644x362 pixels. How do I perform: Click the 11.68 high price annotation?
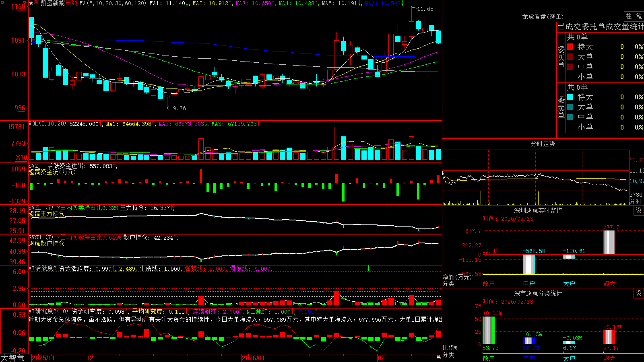pos(425,9)
